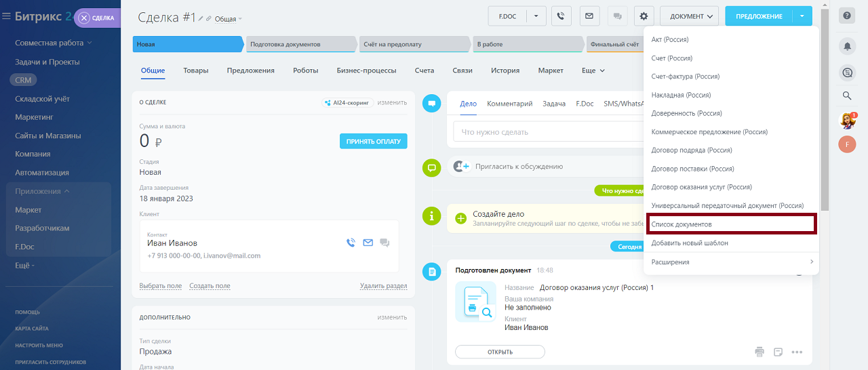Click the ОТКРЫТЬ button for the document

tap(500, 352)
